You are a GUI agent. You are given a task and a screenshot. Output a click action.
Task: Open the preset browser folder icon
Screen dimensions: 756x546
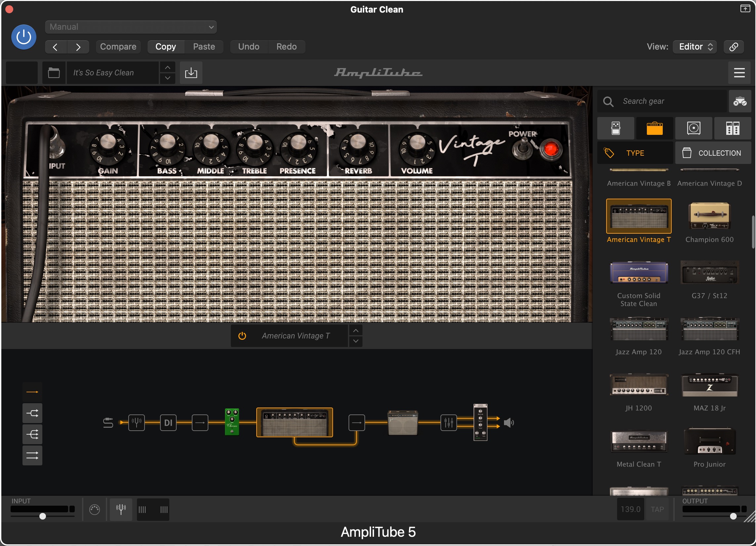pyautogui.click(x=54, y=73)
